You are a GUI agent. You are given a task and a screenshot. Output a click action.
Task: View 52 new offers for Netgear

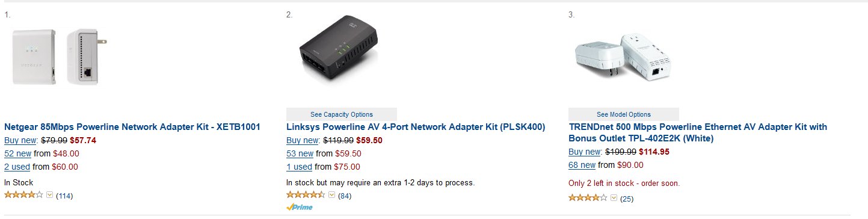point(18,153)
